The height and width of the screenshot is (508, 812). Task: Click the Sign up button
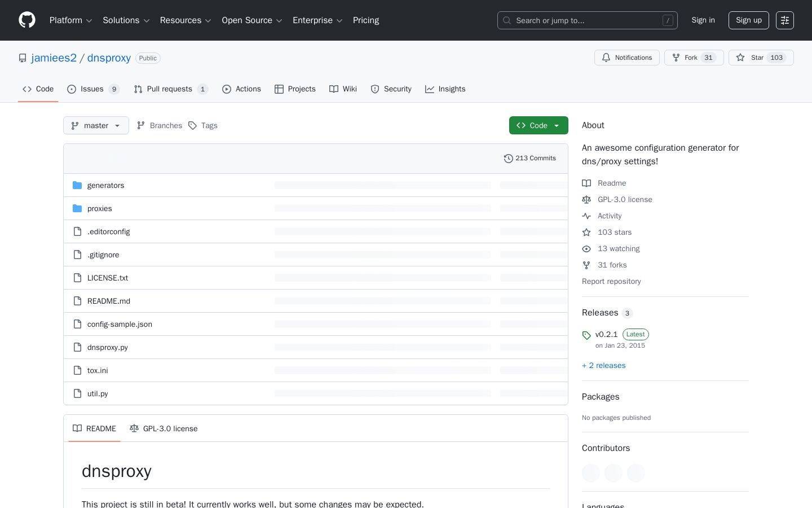(749, 20)
